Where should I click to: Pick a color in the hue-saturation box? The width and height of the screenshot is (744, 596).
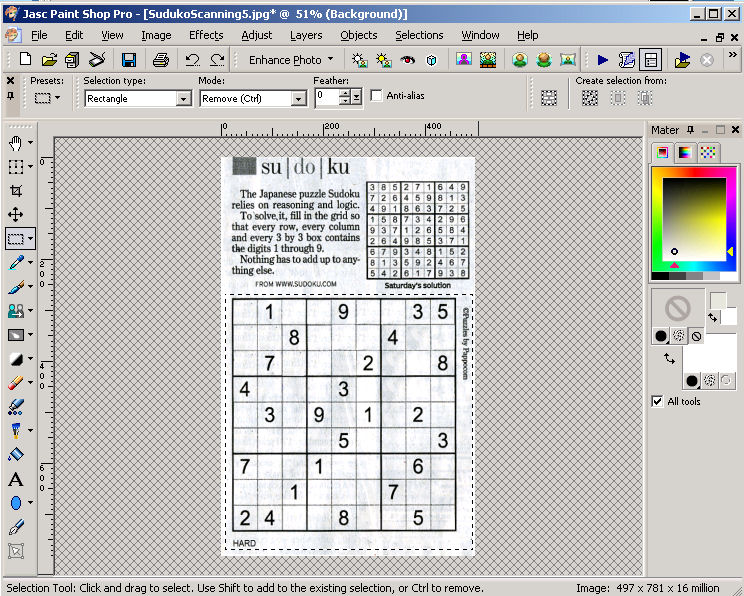click(692, 220)
